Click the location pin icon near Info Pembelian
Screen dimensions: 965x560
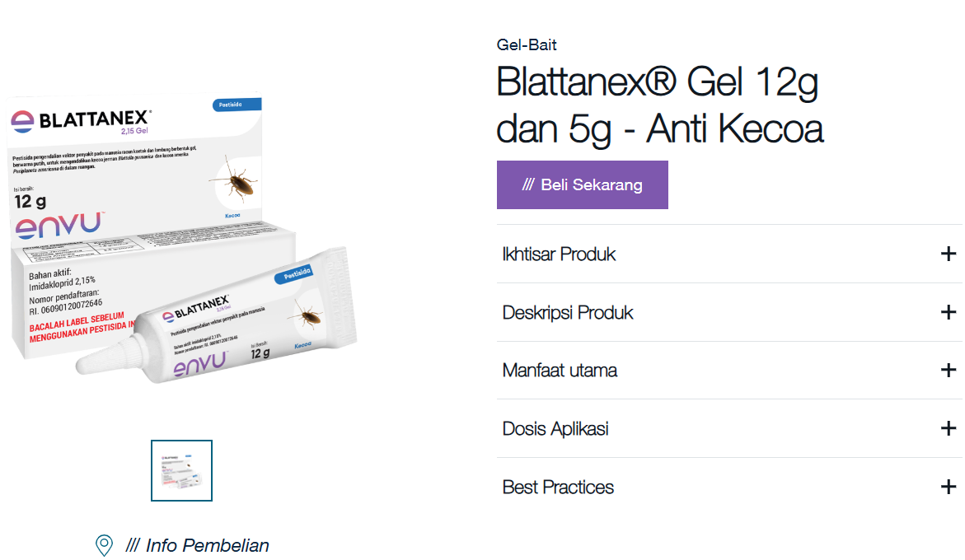pyautogui.click(x=104, y=545)
